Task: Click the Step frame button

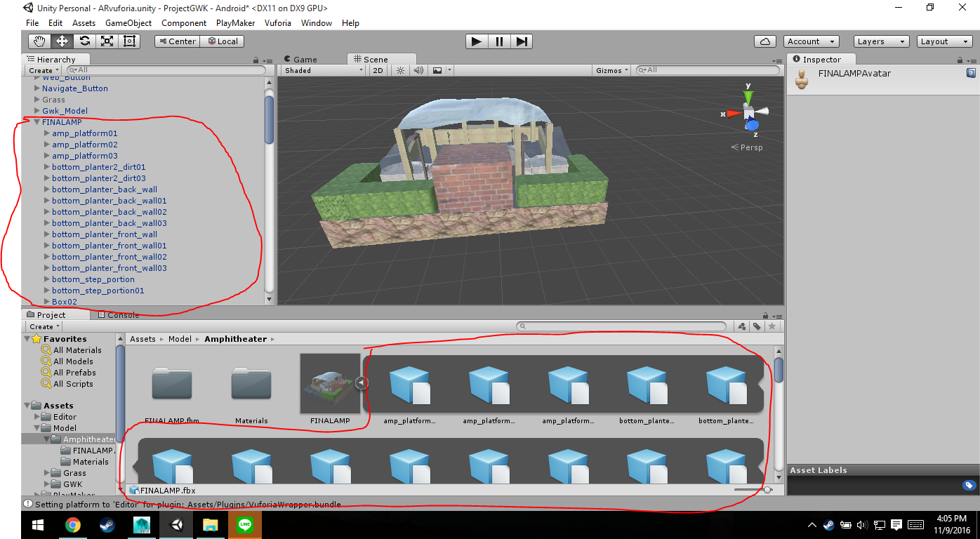Action: pos(522,41)
